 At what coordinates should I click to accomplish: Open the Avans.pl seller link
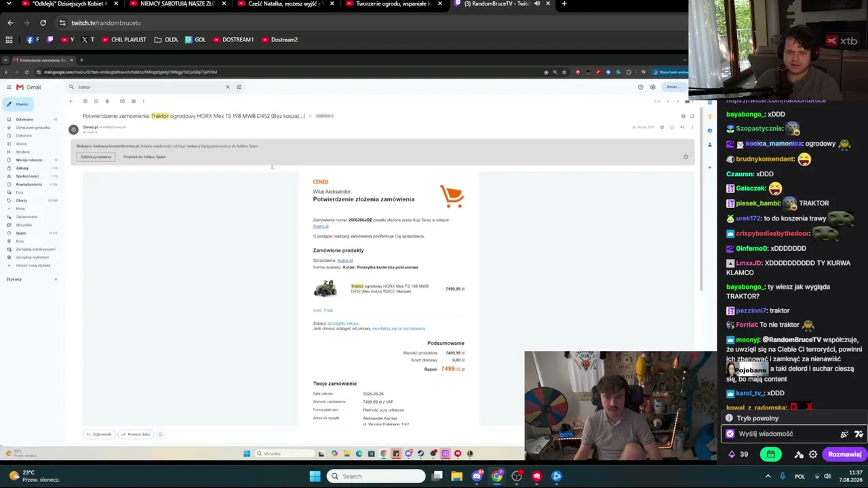pos(345,260)
